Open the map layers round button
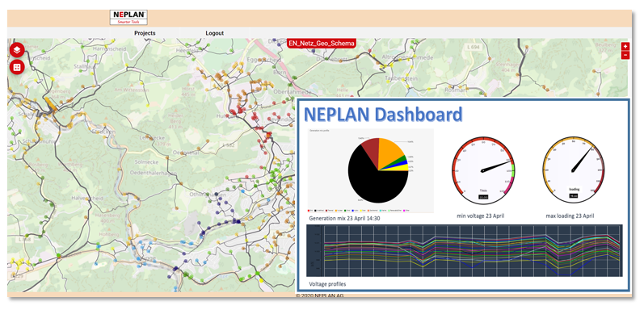This screenshot has height=310, width=644. (x=17, y=50)
